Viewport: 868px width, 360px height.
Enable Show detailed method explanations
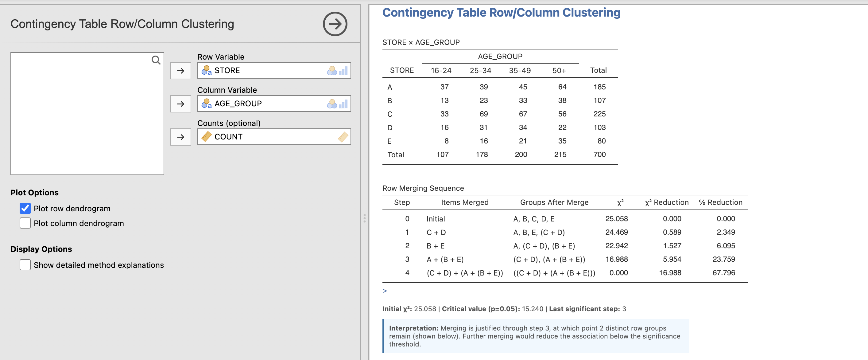pos(25,265)
